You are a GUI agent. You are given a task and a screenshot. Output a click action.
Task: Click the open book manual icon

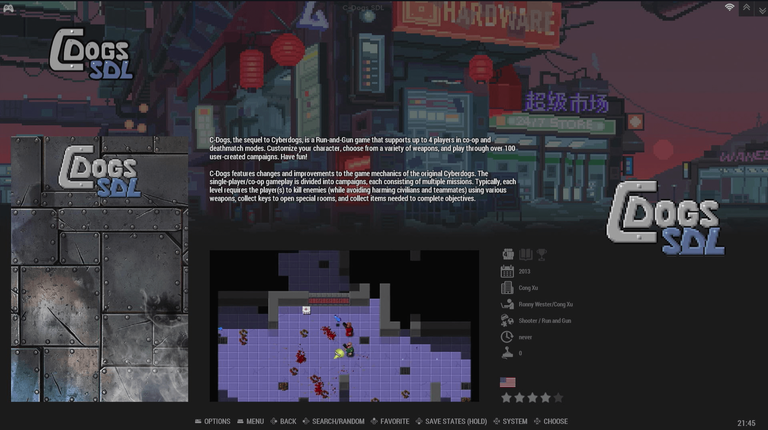click(525, 254)
